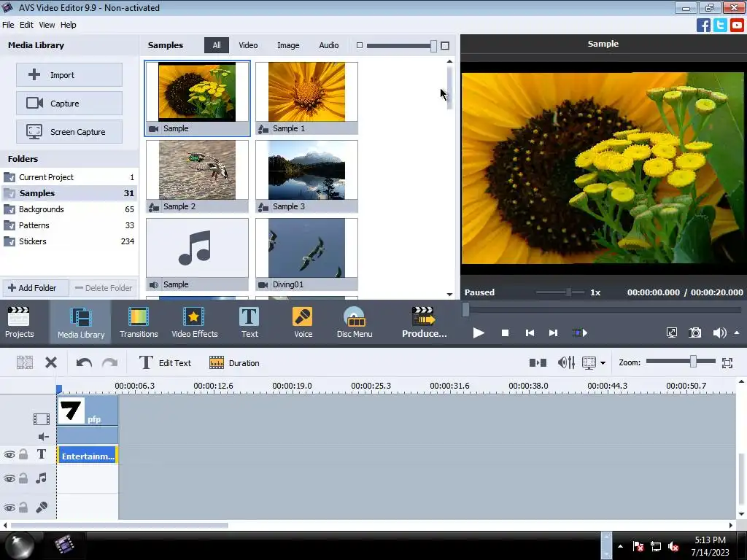Click the preview seek bar handle
This screenshot has width=747, height=560.
(466, 309)
